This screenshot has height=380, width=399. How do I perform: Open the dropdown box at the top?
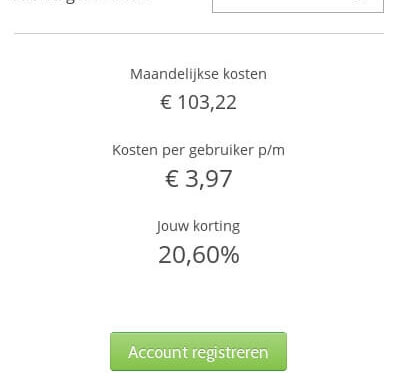[x=298, y=6]
